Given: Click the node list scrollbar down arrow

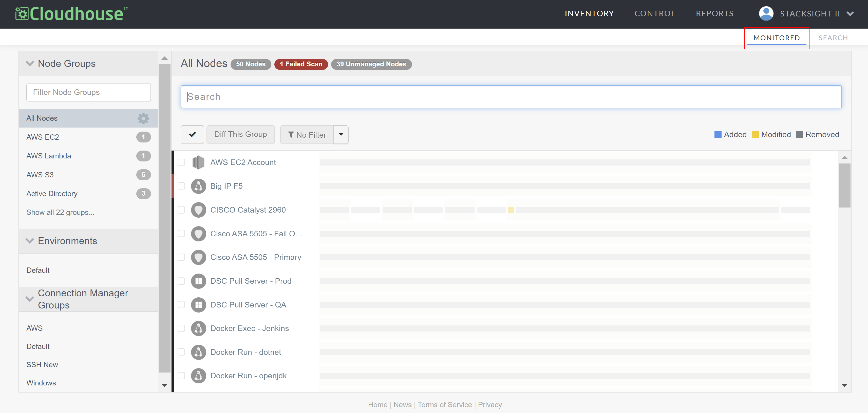Looking at the screenshot, I should [x=844, y=385].
